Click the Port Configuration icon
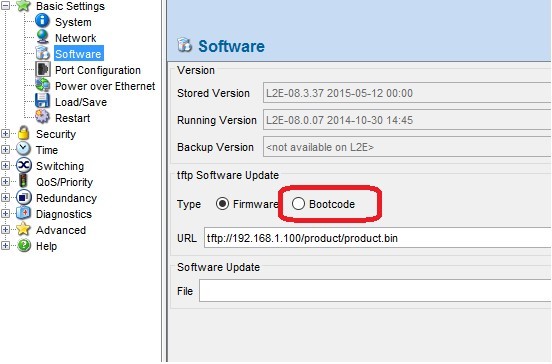The width and height of the screenshot is (552, 364). 43,69
